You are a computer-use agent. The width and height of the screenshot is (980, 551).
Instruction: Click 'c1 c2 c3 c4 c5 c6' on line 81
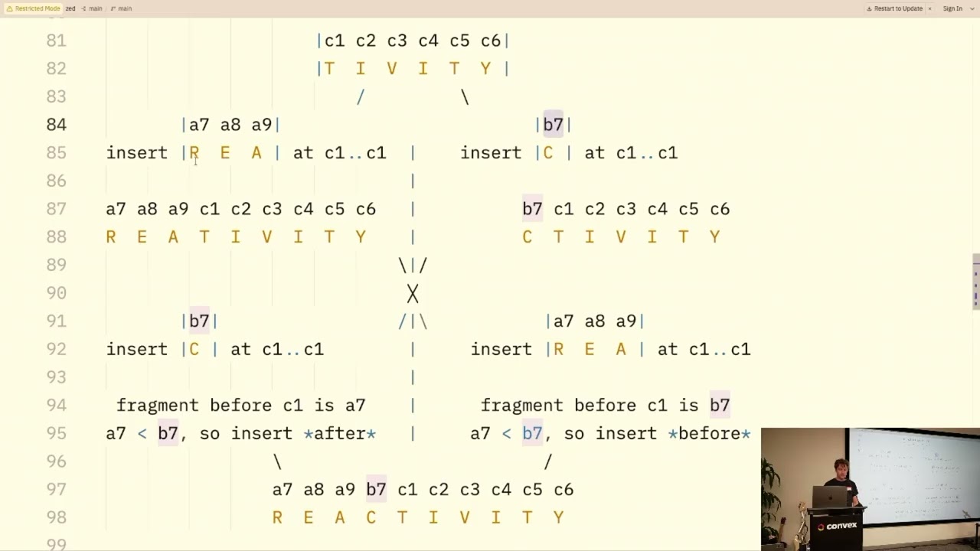click(x=413, y=41)
